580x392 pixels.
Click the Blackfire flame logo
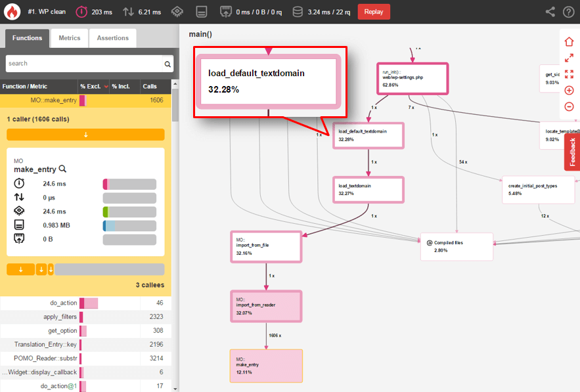pyautogui.click(x=12, y=12)
